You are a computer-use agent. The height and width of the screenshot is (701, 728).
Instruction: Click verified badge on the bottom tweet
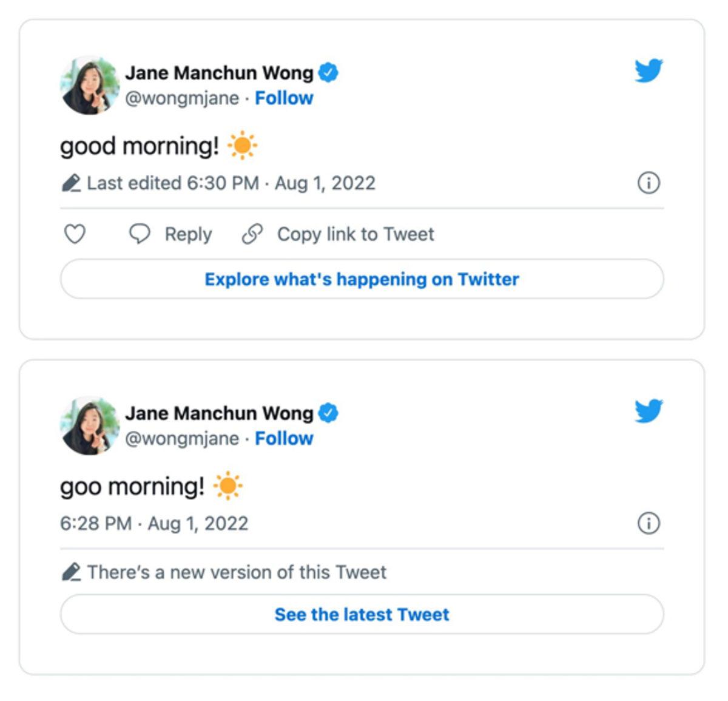(x=329, y=411)
